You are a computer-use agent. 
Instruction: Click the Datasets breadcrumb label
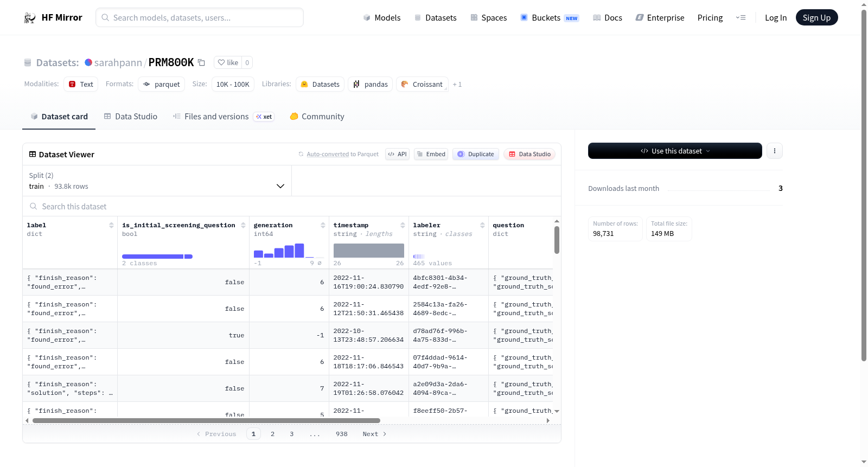point(57,62)
